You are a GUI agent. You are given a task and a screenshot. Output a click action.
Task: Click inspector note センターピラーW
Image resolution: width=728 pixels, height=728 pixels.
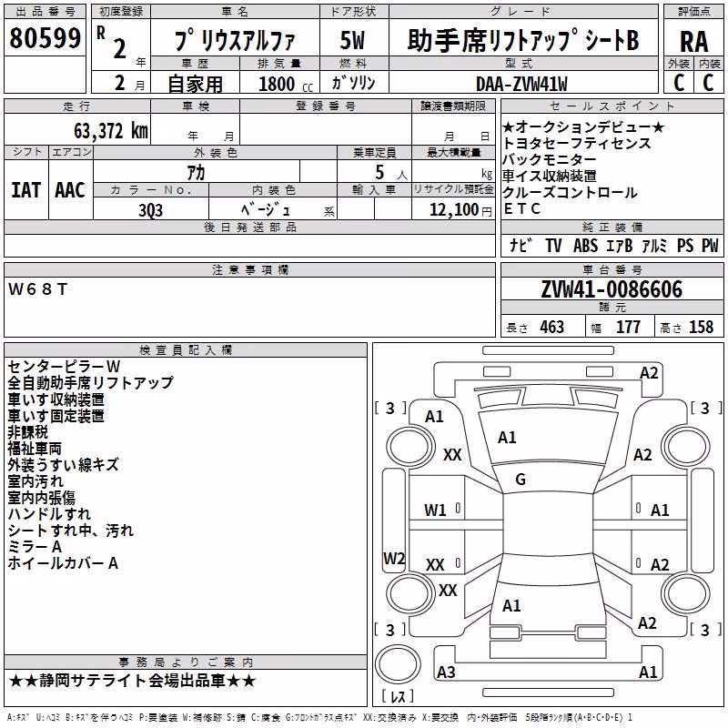(x=64, y=367)
